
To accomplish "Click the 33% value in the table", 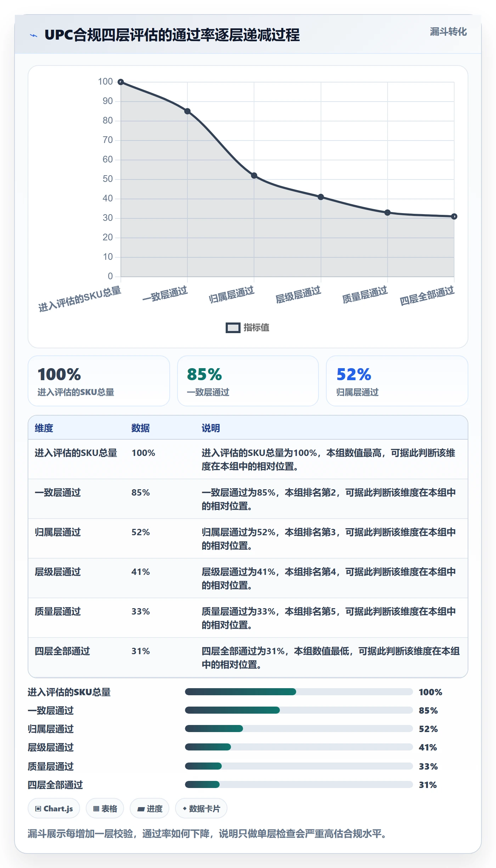I will pyautogui.click(x=141, y=611).
